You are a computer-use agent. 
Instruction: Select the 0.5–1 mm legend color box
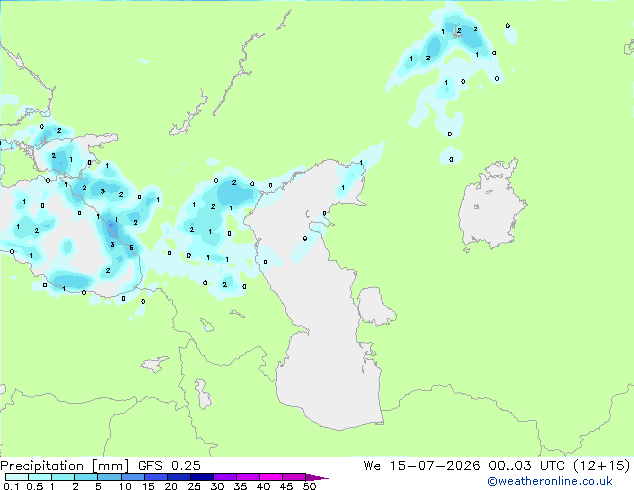[x=40, y=477]
